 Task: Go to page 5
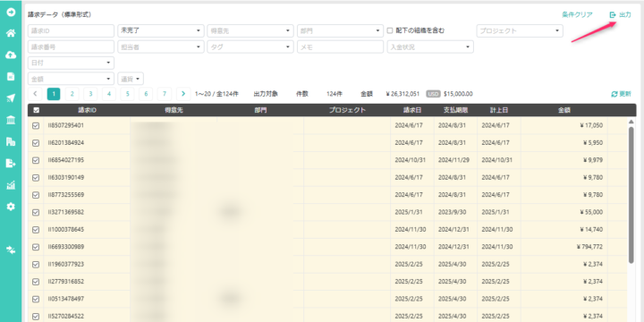pos(127,94)
